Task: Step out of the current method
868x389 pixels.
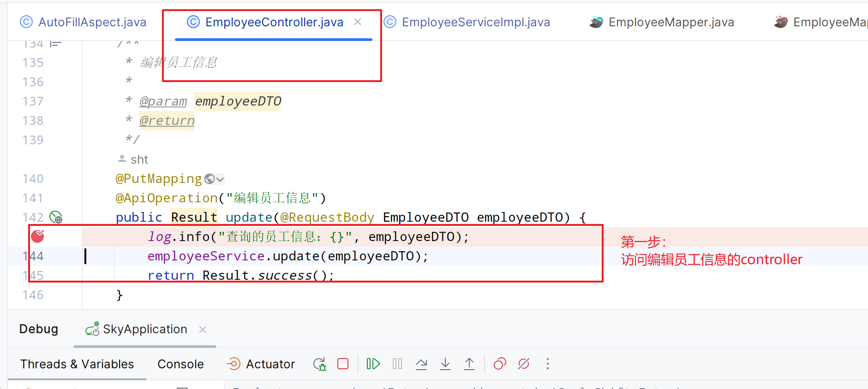Action: pyautogui.click(x=469, y=364)
